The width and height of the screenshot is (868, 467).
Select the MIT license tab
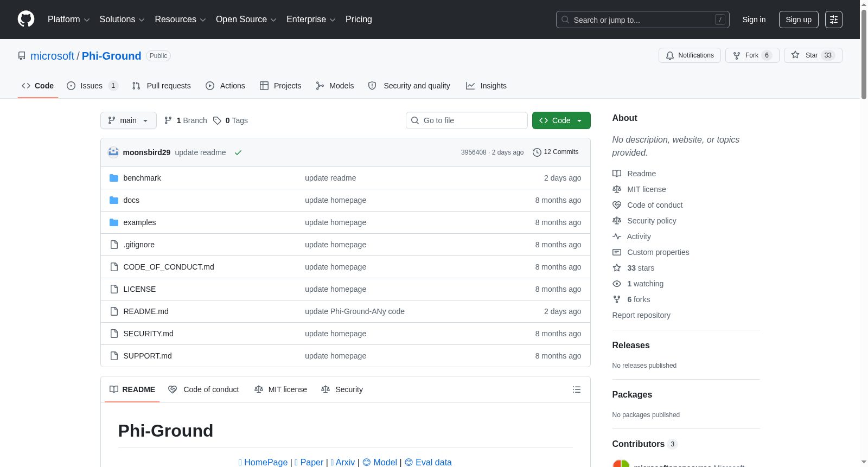[280, 389]
